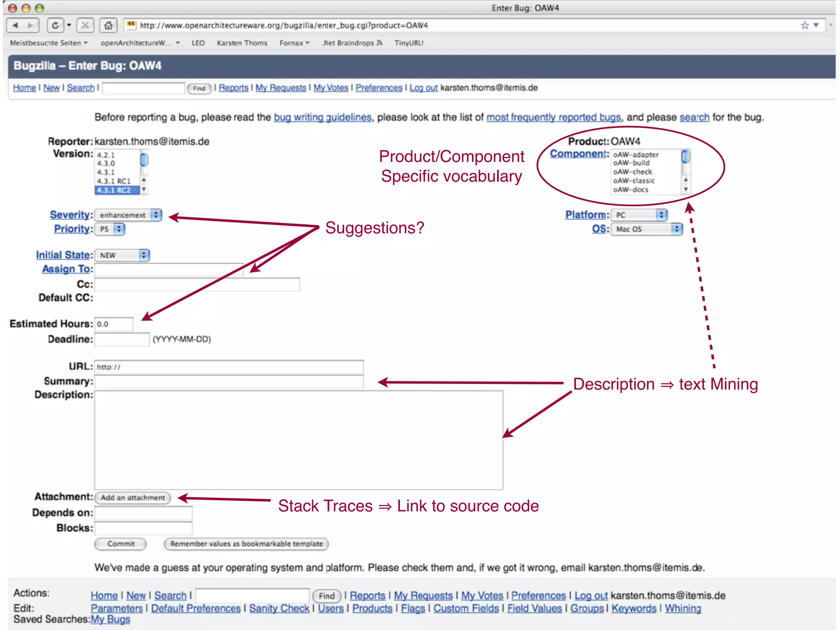840x630 pixels.
Task: Open the Platform dropdown
Action: pyautogui.click(x=639, y=215)
